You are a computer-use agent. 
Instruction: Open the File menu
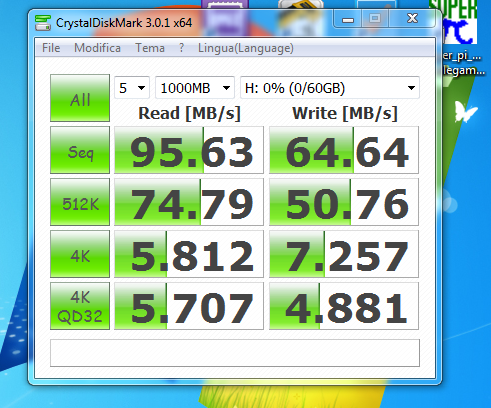[x=51, y=48]
